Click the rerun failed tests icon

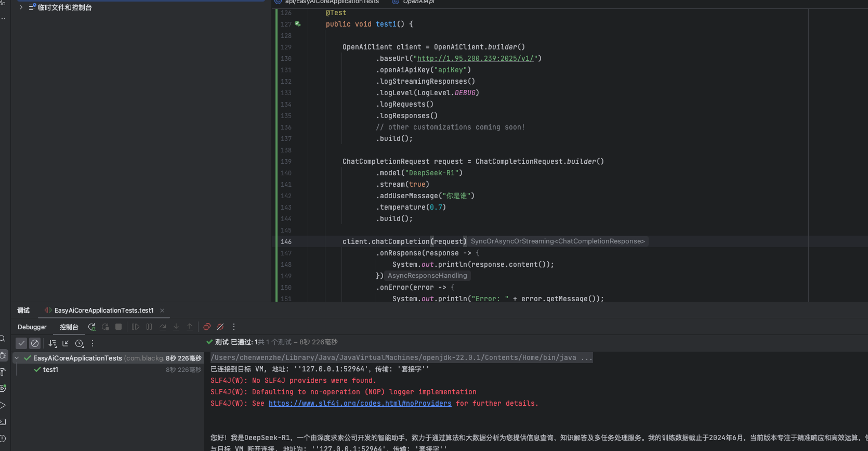[x=106, y=327]
